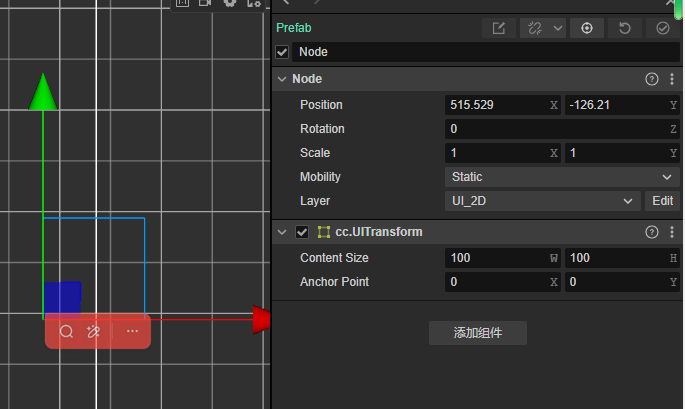Click the Content Size height field

(x=622, y=258)
